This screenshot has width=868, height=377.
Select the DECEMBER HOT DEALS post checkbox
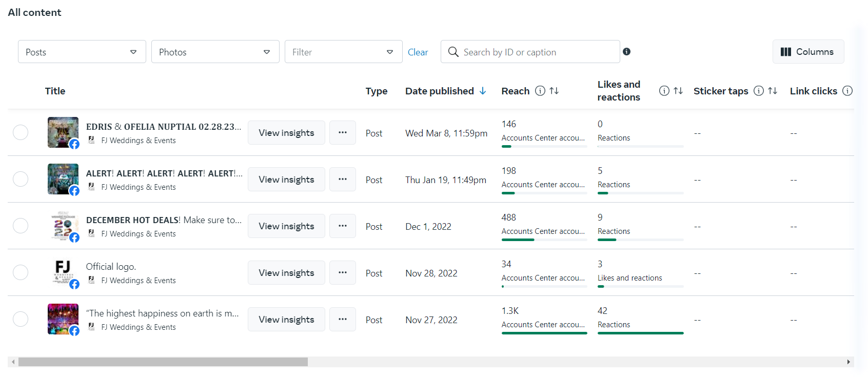[x=21, y=226]
